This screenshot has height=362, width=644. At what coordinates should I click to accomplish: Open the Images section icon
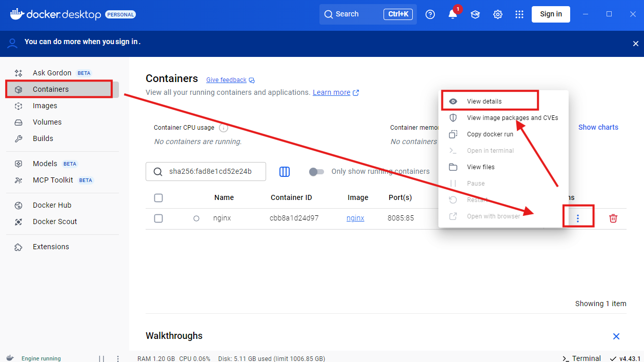pos(18,106)
